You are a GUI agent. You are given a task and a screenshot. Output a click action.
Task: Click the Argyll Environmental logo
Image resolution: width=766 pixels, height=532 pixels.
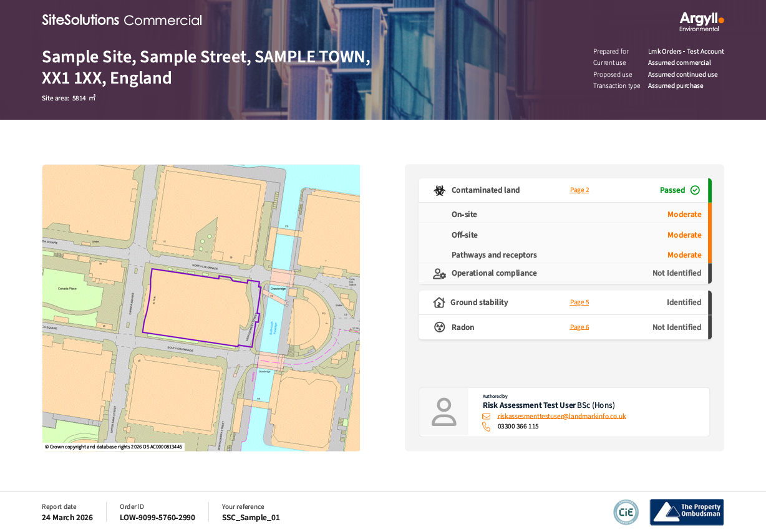[701, 22]
